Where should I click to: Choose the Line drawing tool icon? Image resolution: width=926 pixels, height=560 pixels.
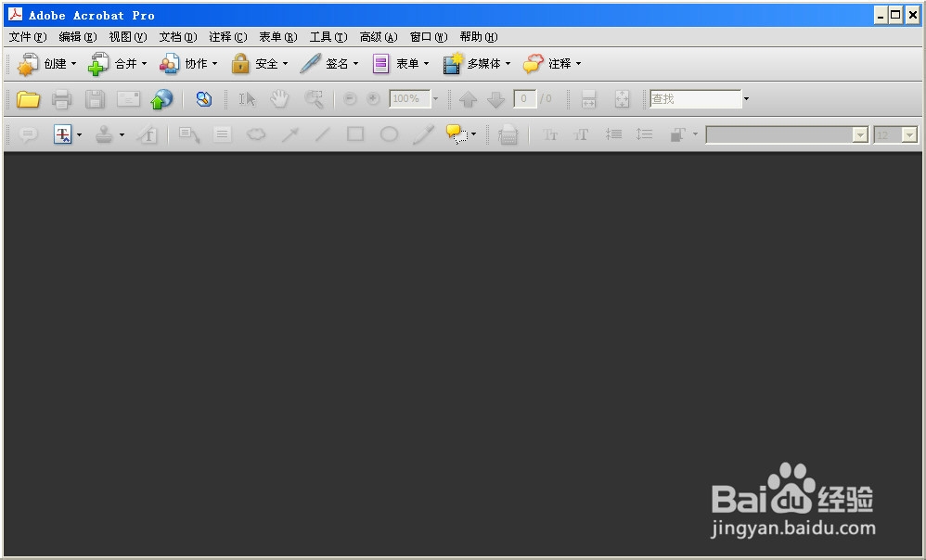click(323, 134)
